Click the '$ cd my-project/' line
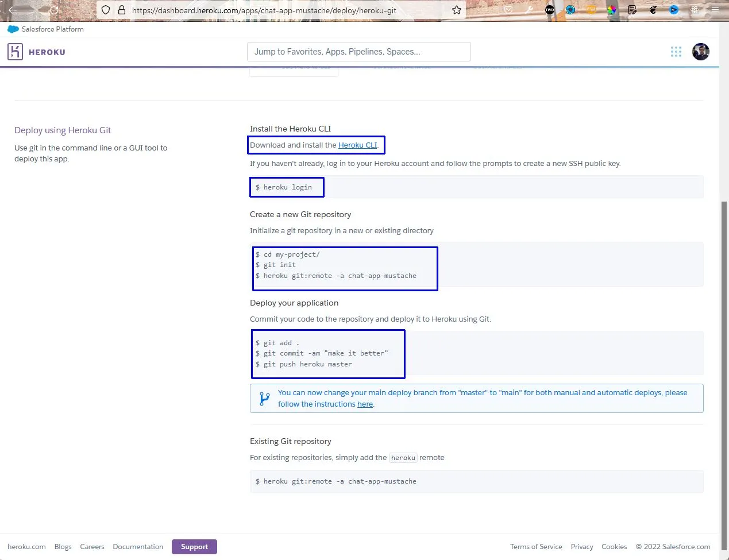The width and height of the screenshot is (729, 560). pyautogui.click(x=288, y=254)
